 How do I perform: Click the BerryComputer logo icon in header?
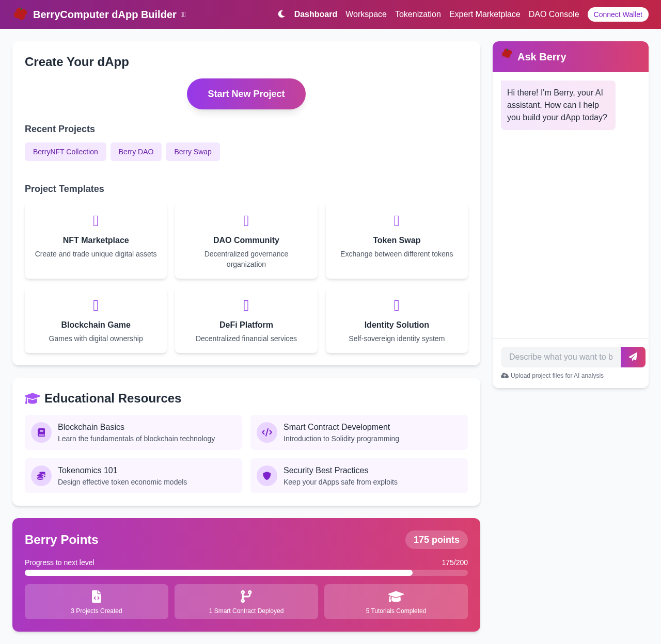click(x=20, y=14)
